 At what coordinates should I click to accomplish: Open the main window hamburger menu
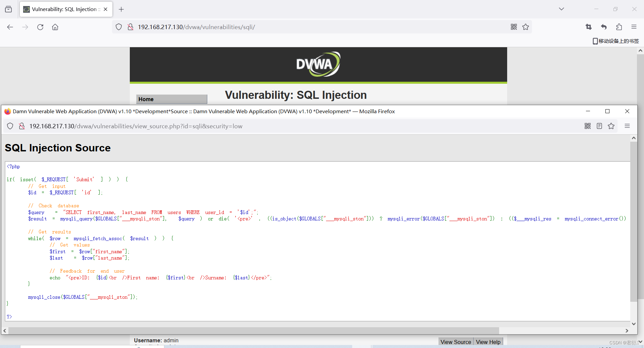pyautogui.click(x=634, y=27)
